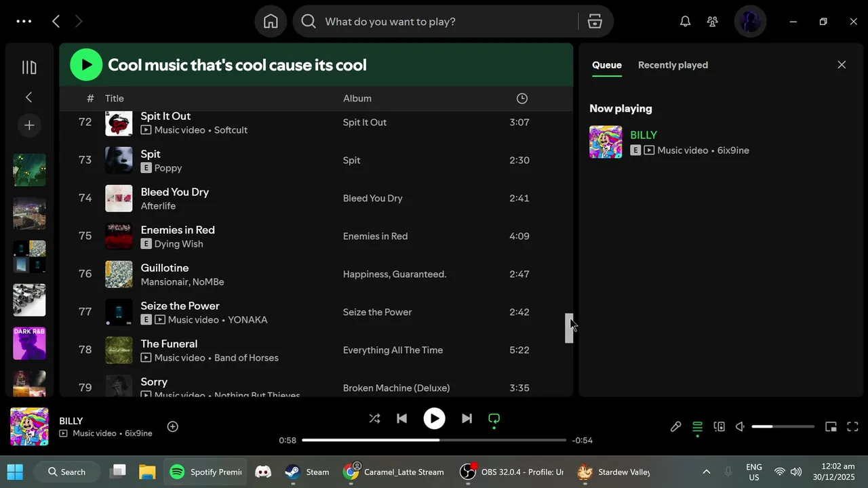
Task: Open the Friend Activity icon
Action: pyautogui.click(x=712, y=22)
